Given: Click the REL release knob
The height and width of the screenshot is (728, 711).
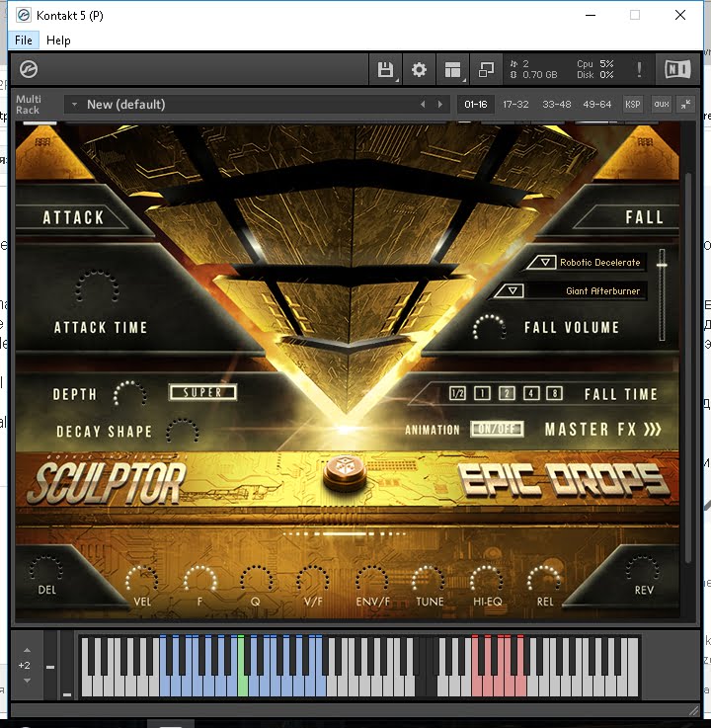Looking at the screenshot, I should click(544, 580).
